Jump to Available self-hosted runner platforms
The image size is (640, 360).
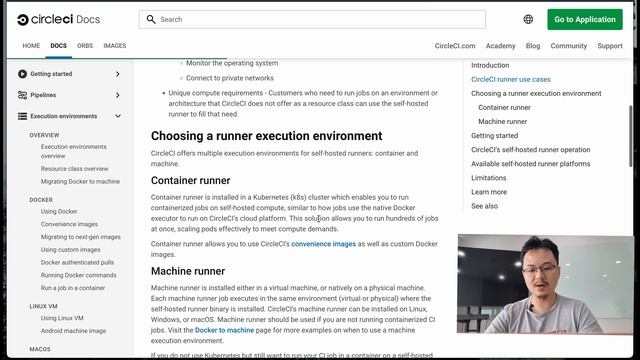coord(530,164)
